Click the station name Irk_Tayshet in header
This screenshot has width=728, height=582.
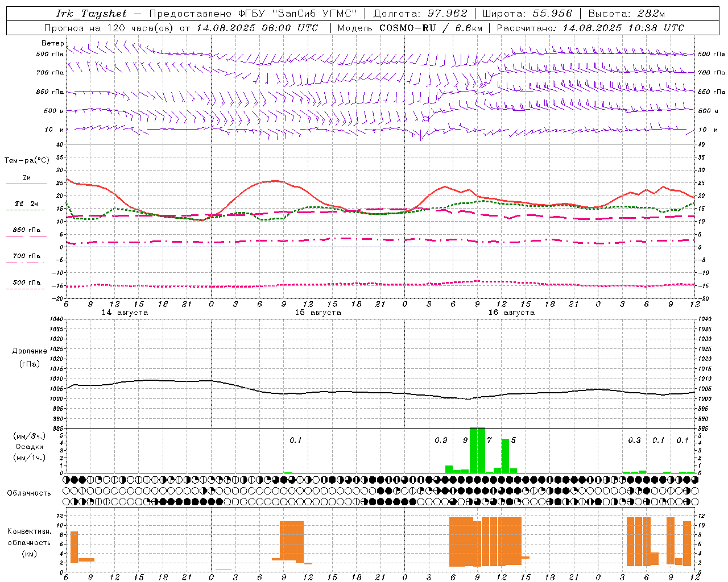click(x=91, y=14)
